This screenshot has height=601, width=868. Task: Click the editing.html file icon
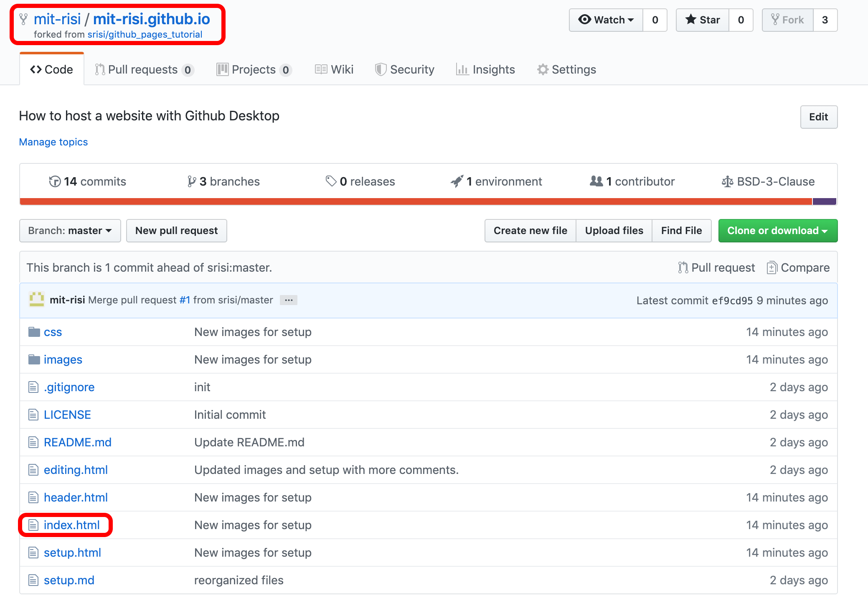pyautogui.click(x=33, y=470)
